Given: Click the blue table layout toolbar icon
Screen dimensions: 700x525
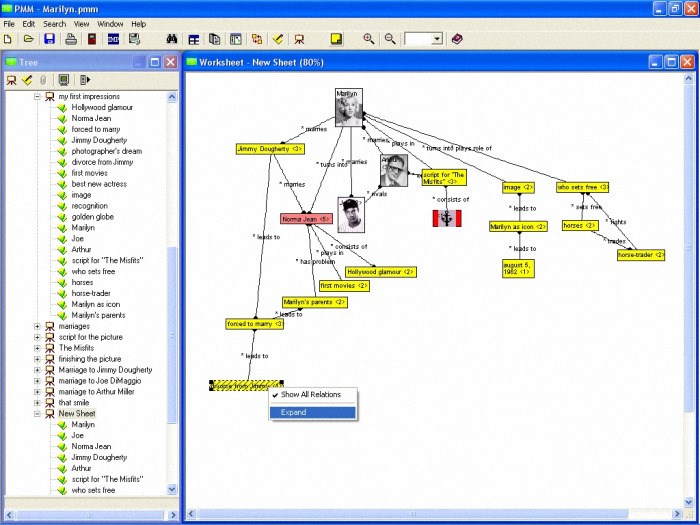Looking at the screenshot, I should (x=194, y=39).
